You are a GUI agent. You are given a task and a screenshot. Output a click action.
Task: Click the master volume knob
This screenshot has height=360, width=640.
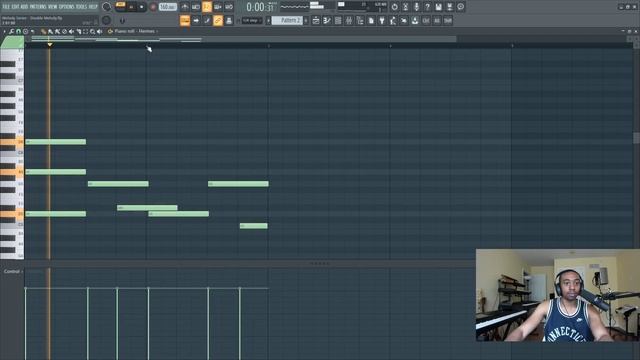[x=107, y=7]
